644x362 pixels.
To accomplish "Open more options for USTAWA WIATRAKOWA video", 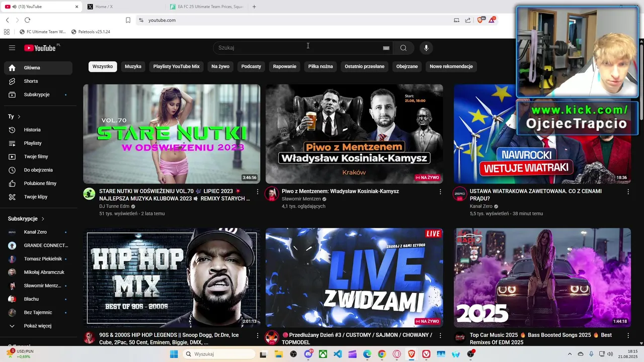I will tap(628, 192).
